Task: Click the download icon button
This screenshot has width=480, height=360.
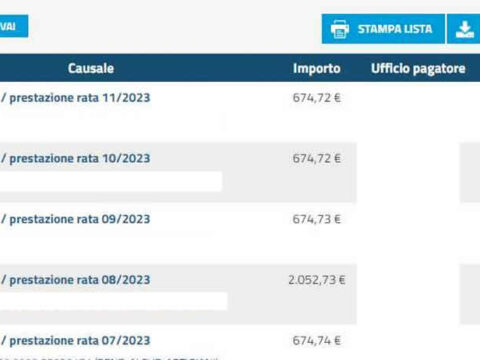Action: pyautogui.click(x=464, y=29)
